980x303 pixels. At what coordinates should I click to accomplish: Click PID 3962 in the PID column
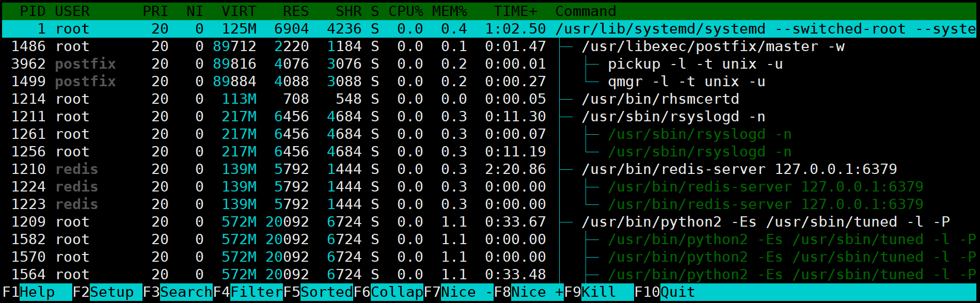point(29,64)
